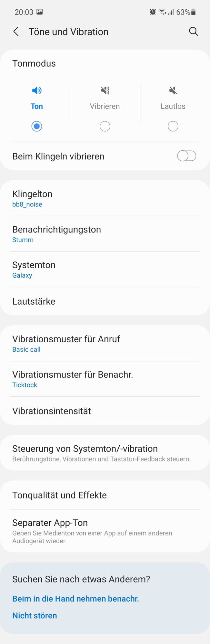Select the Vibrieren radio button

click(105, 126)
